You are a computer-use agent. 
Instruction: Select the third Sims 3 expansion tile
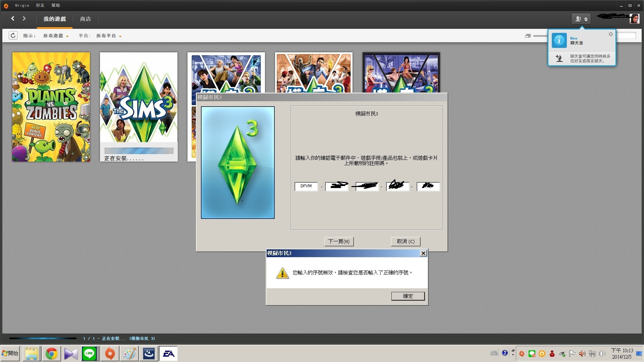pos(226,72)
